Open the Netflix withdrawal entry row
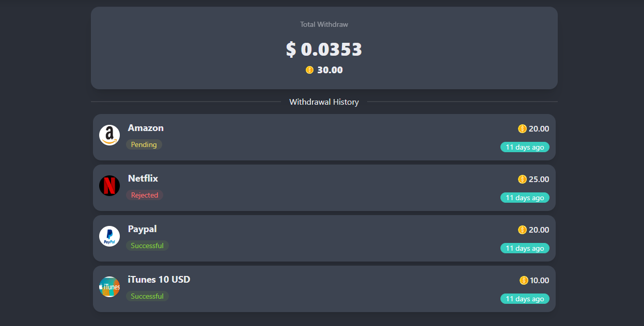 pos(324,188)
